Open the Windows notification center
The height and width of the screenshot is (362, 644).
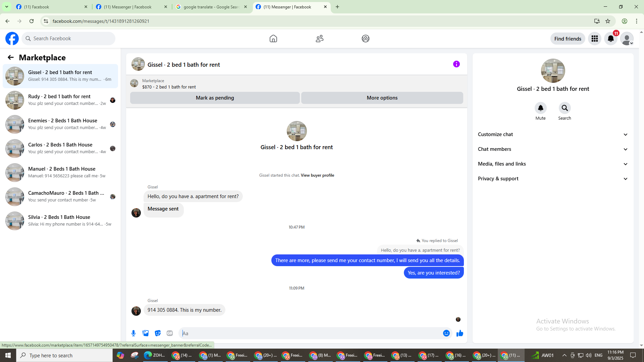coord(633,355)
